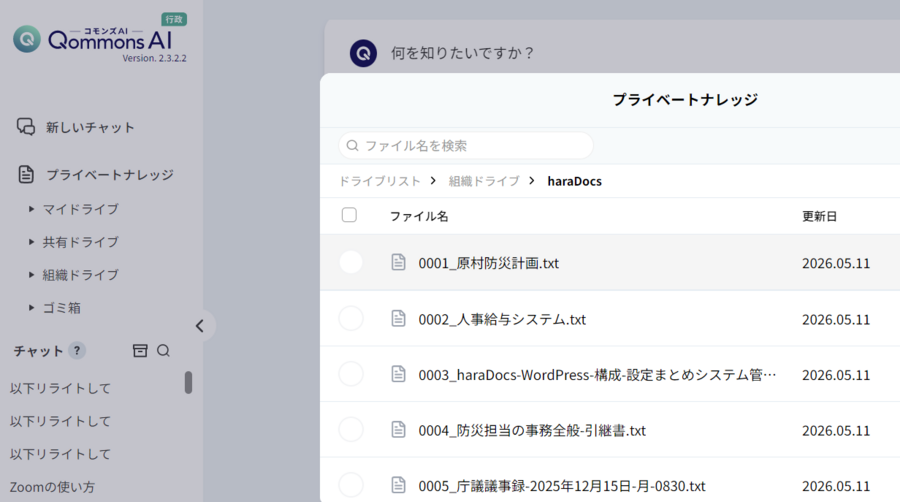This screenshot has height=502, width=900.
Task: Open file 0005_庁議議事録-2025年12月15日-月-0830.txt
Action: point(562,487)
